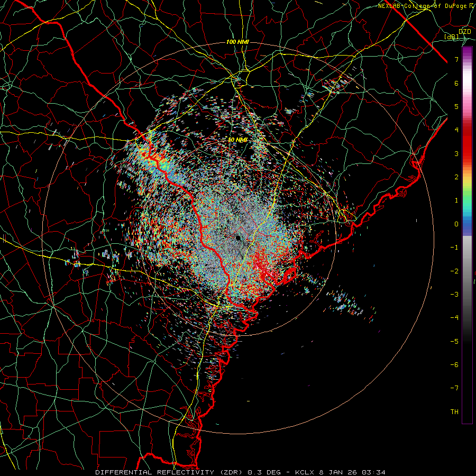Viewport: 476px width, 476px height.
Task: Click the DZD product label
Action: [465, 32]
